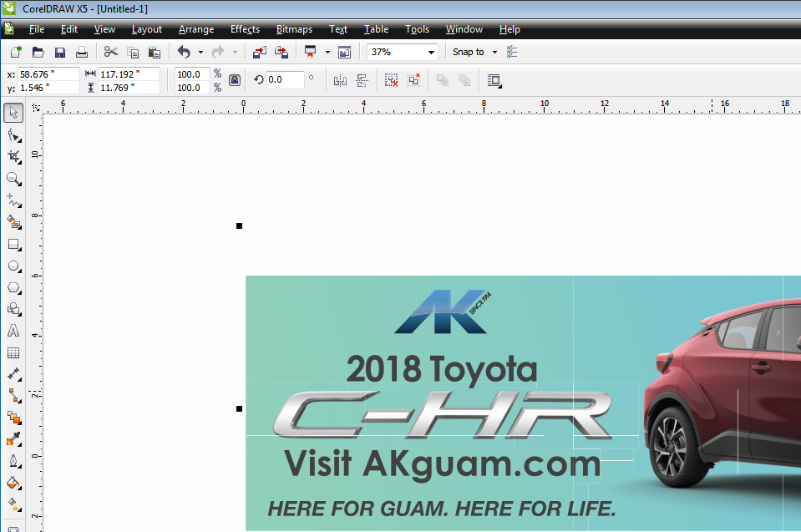Select the Interactive Fill tool

(x=14, y=504)
